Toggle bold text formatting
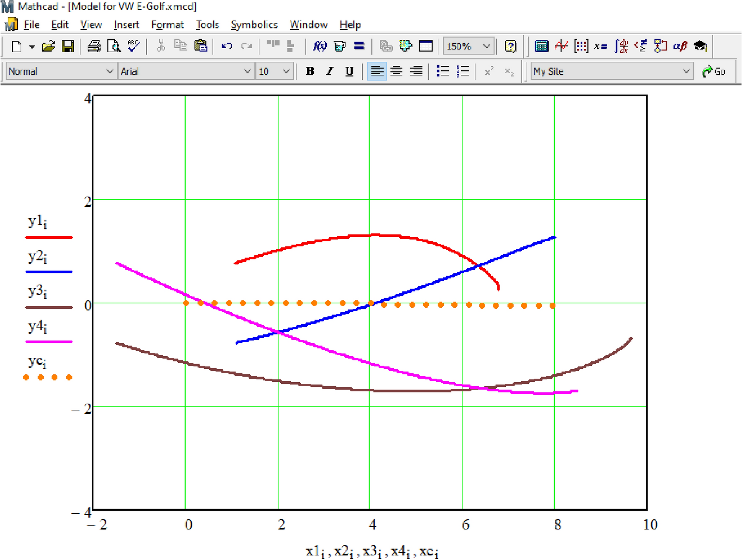The height and width of the screenshot is (560, 742). click(310, 71)
